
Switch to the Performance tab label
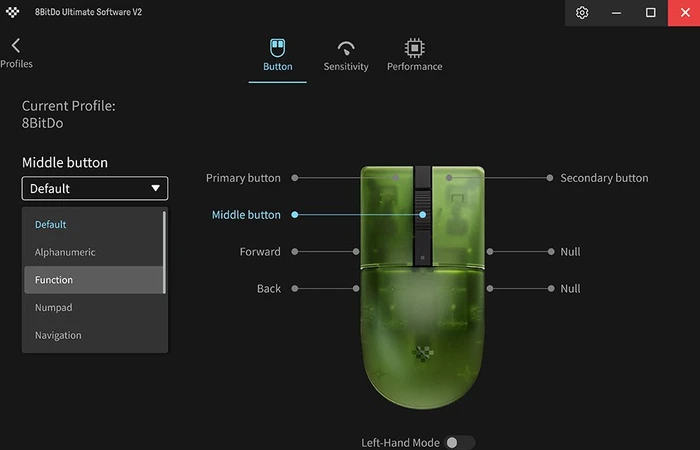point(414,67)
